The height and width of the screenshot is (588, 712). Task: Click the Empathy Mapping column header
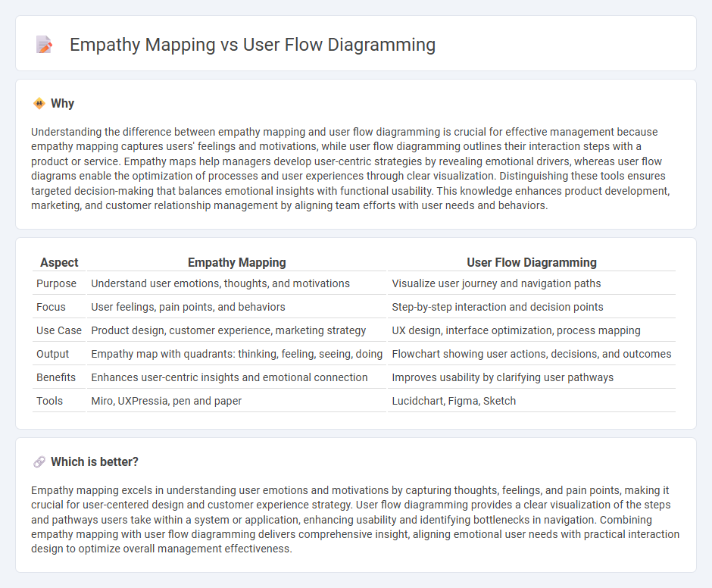coord(237,263)
